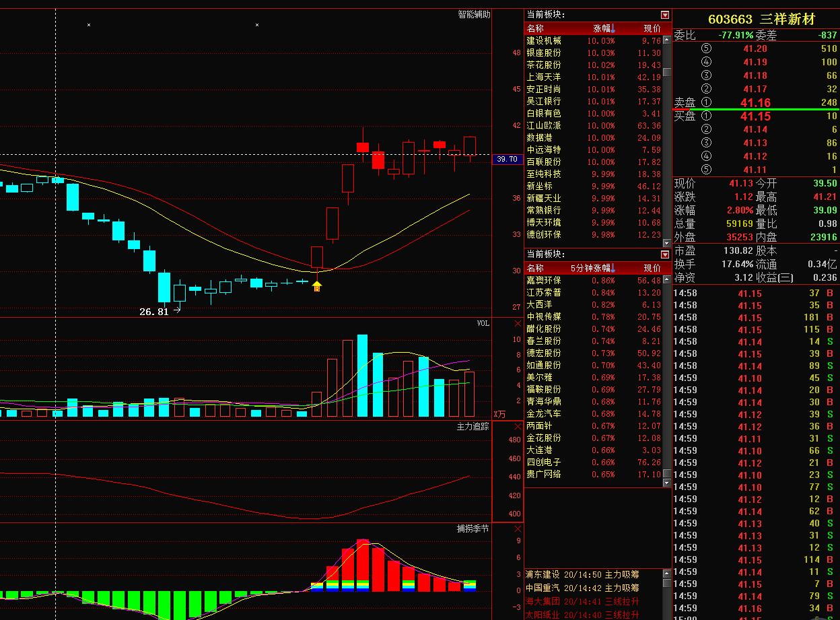Click the 26.81 low price marker

(x=154, y=312)
